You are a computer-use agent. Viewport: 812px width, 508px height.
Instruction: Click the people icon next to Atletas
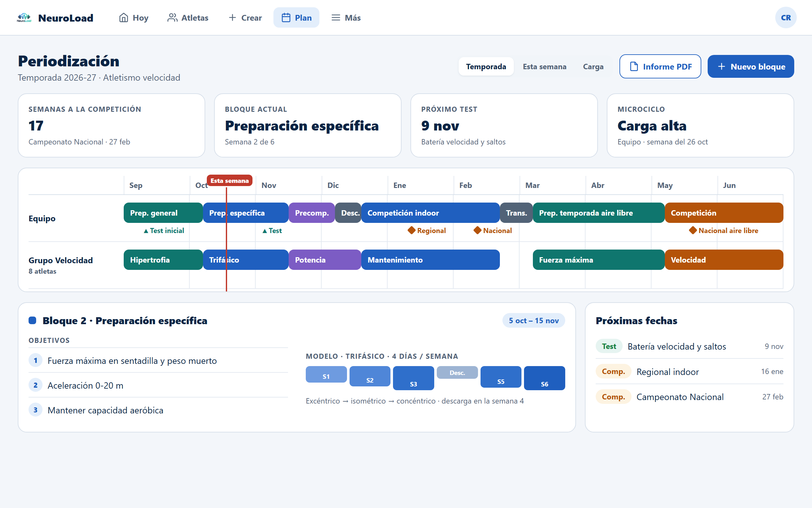[x=172, y=18]
